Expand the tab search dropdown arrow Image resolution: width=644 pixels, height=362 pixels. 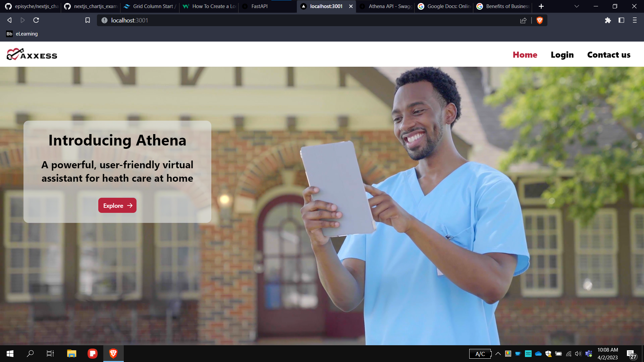(x=577, y=6)
